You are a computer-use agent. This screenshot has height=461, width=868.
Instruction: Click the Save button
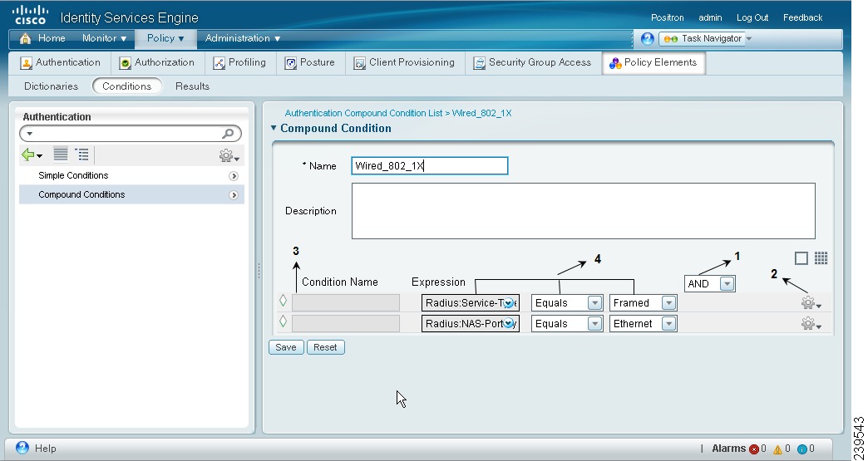pos(286,347)
